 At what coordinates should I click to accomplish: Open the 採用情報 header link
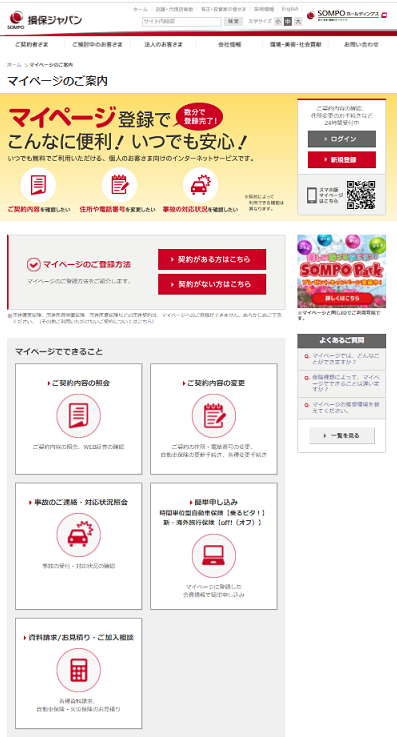click(x=264, y=9)
